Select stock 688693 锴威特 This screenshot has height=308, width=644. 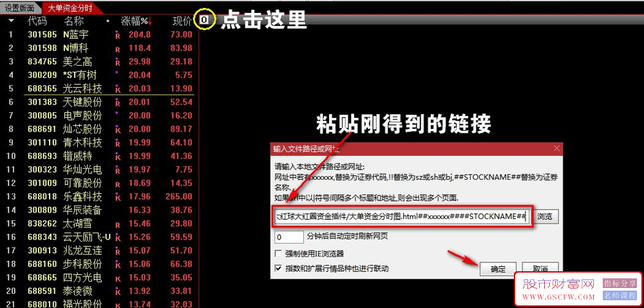[x=99, y=157]
